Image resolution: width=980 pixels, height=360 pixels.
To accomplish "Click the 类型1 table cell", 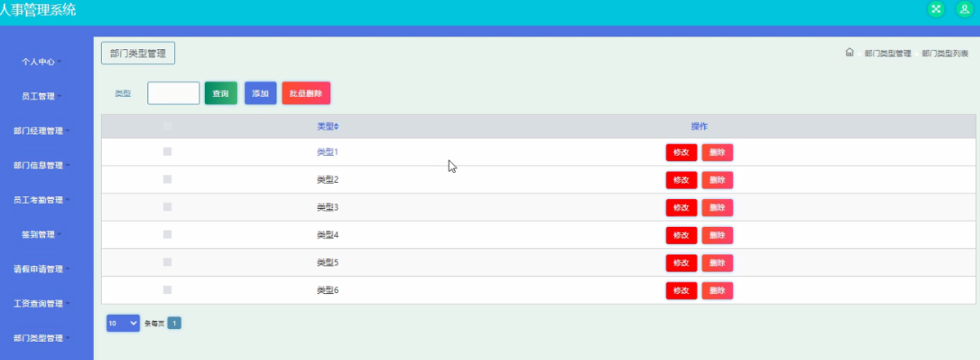I will click(x=327, y=153).
